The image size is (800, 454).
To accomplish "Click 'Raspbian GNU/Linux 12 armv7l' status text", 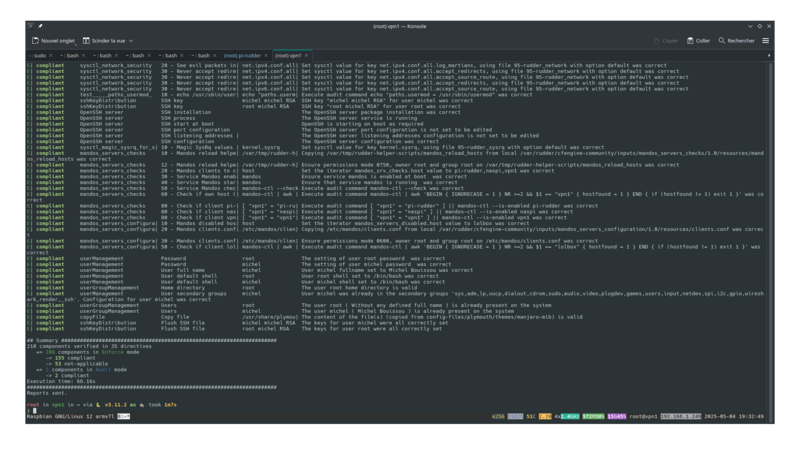I will [x=70, y=417].
